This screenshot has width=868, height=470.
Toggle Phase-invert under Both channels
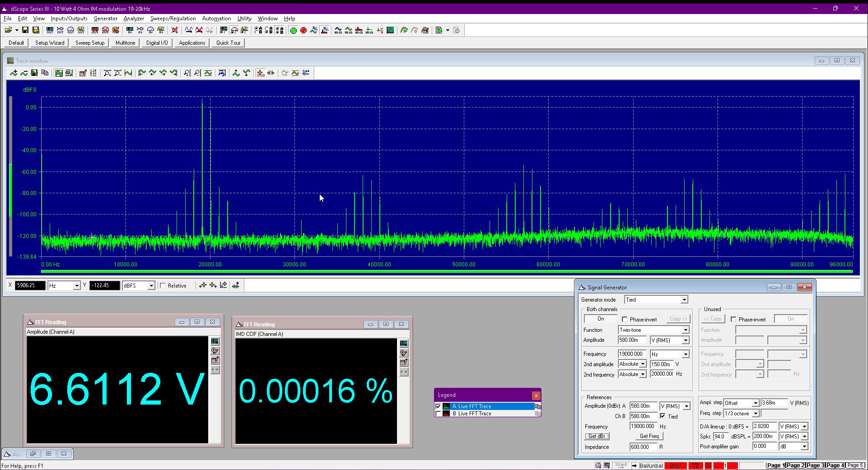[x=625, y=319]
